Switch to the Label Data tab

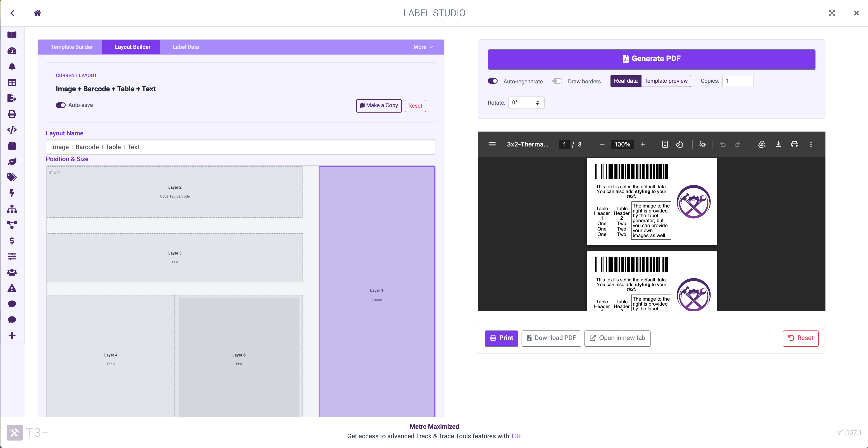pos(186,47)
